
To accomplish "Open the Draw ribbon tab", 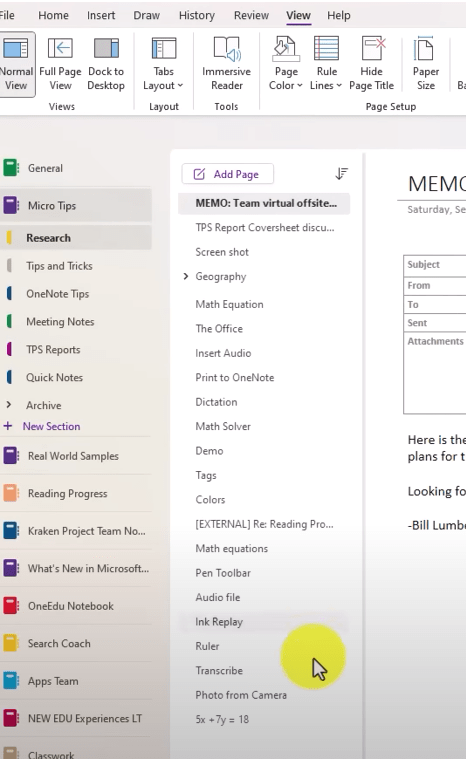I will pyautogui.click(x=147, y=15).
